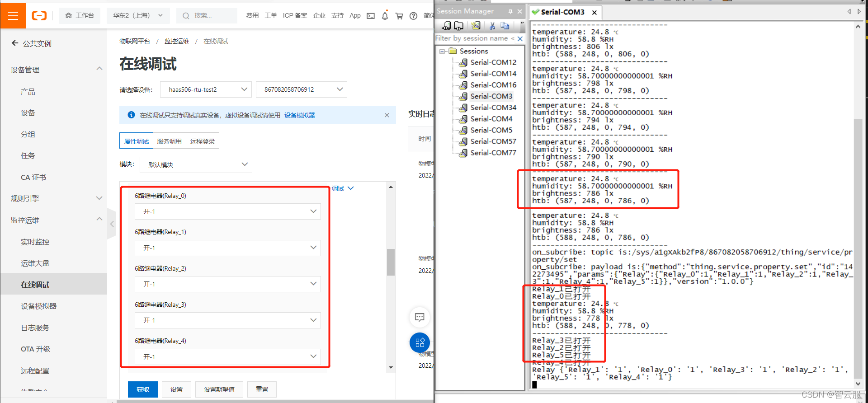
Task: Open the 设备模拟器 link in banner
Action: pyautogui.click(x=300, y=115)
